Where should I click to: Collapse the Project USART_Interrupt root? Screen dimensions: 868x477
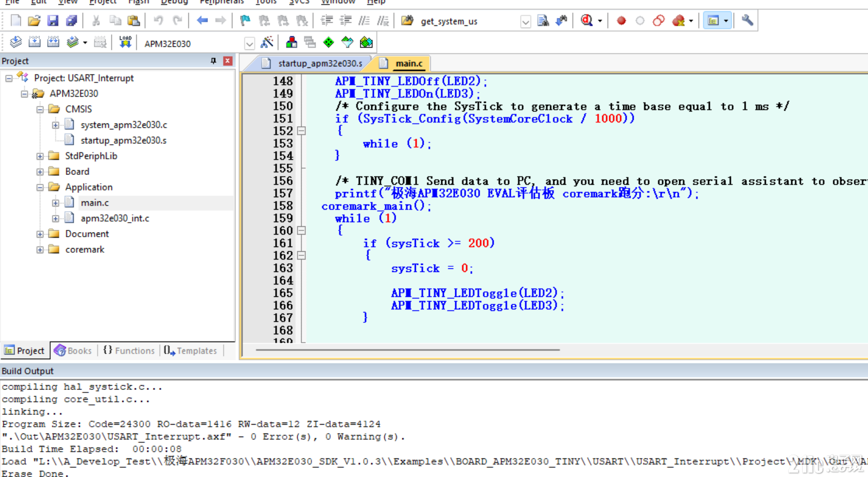click(x=9, y=78)
